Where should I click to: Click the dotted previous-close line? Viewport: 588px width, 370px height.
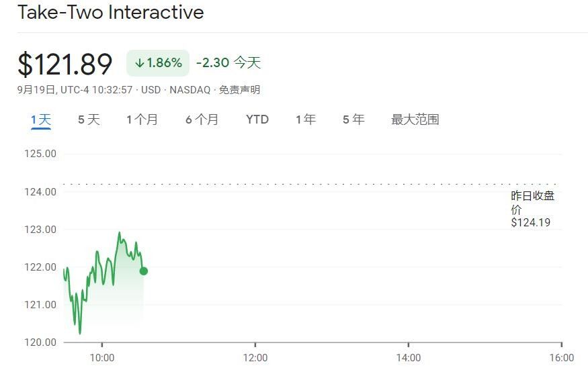pyautogui.click(x=310, y=184)
